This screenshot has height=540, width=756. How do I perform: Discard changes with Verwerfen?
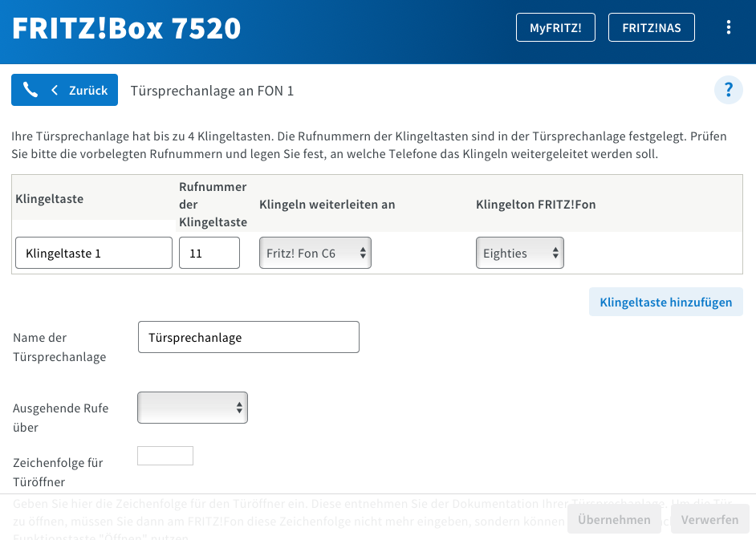click(x=709, y=519)
